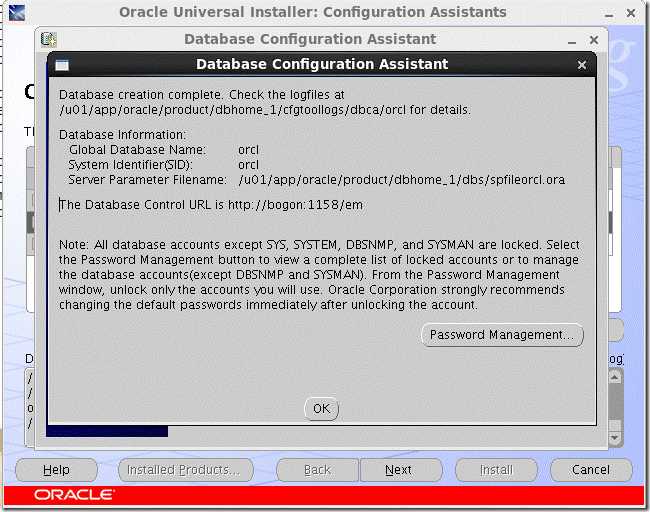Screen dimensions: 650x512
Task: Cancel the Oracle installer
Action: (591, 470)
